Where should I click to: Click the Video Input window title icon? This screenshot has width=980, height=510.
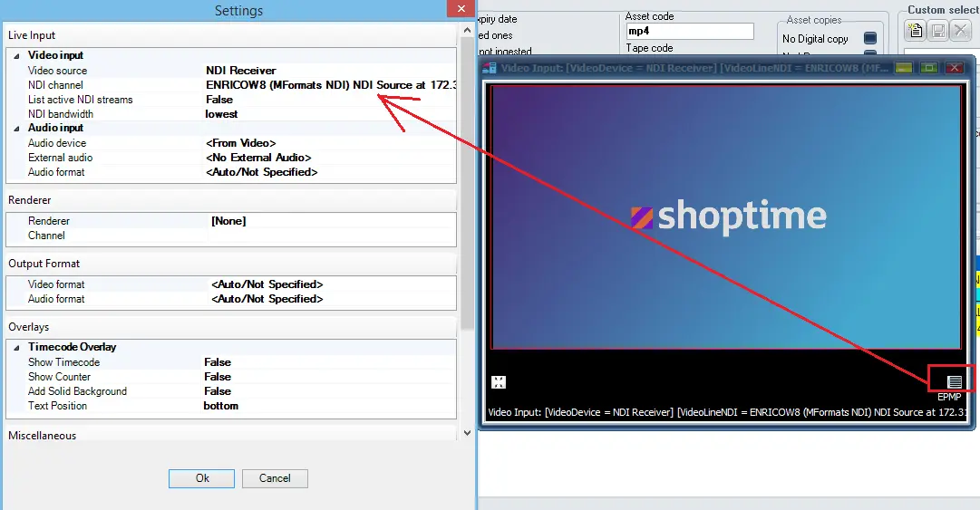click(490, 67)
